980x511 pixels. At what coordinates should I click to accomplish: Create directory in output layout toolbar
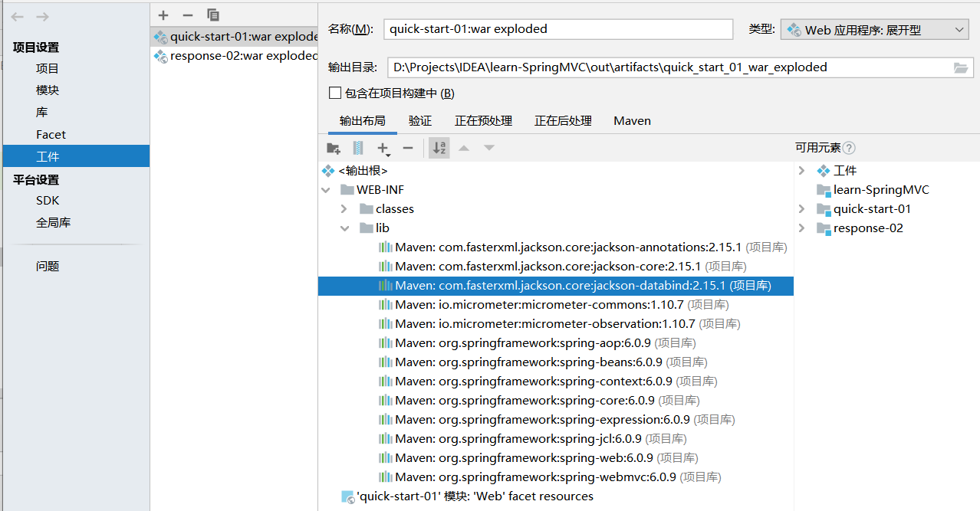[334, 148]
